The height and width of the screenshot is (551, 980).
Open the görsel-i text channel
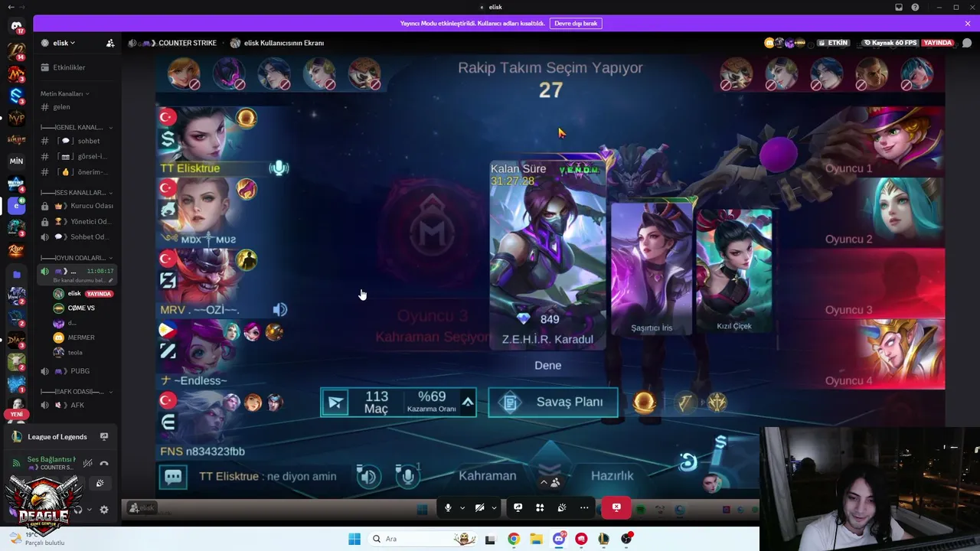(x=77, y=156)
